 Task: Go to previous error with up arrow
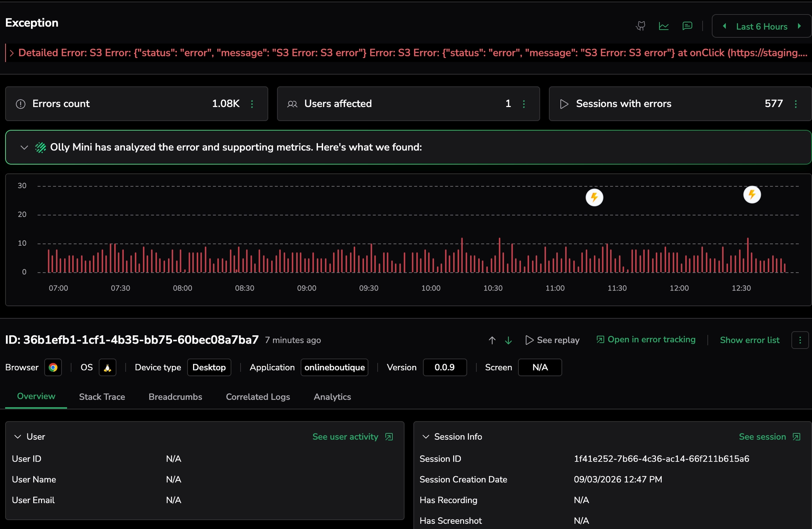[492, 340]
